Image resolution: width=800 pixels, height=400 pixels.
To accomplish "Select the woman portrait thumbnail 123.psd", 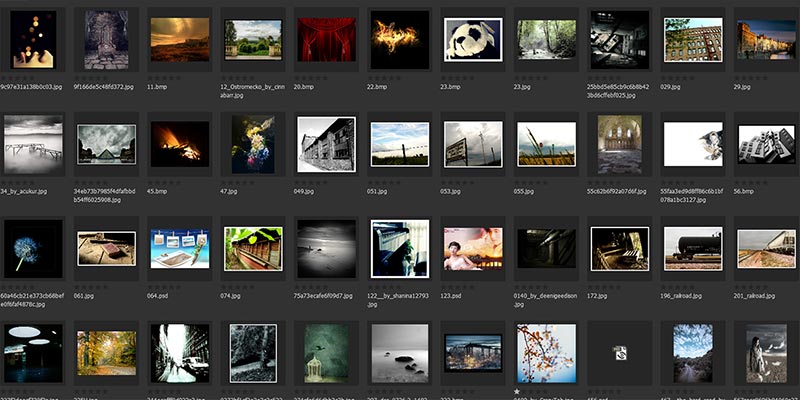I will tap(473, 249).
